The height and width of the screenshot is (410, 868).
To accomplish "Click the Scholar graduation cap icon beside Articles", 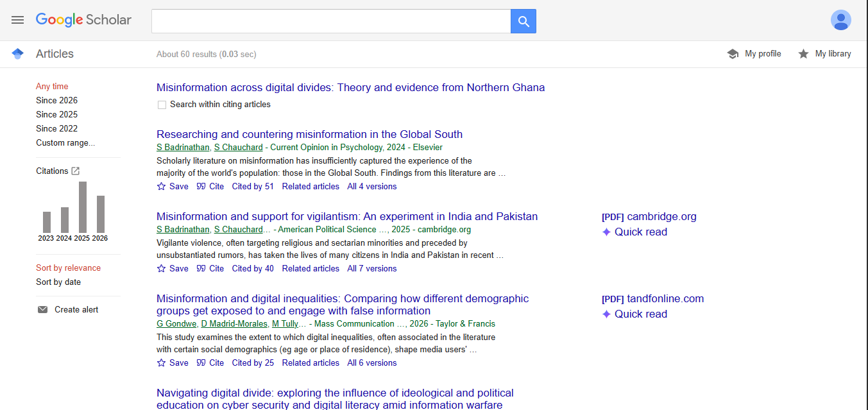I will click(x=18, y=54).
